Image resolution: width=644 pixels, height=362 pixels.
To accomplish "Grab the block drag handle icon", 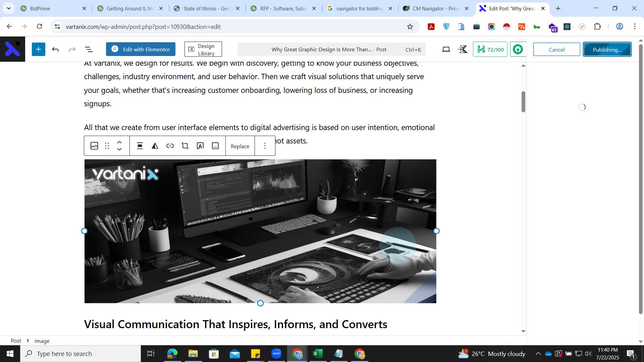I will click(x=107, y=146).
